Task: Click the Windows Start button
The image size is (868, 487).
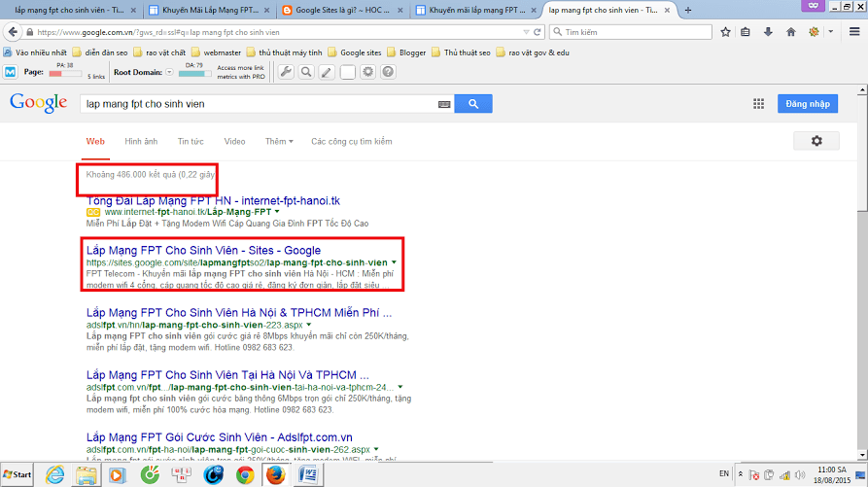Action: coord(17,474)
